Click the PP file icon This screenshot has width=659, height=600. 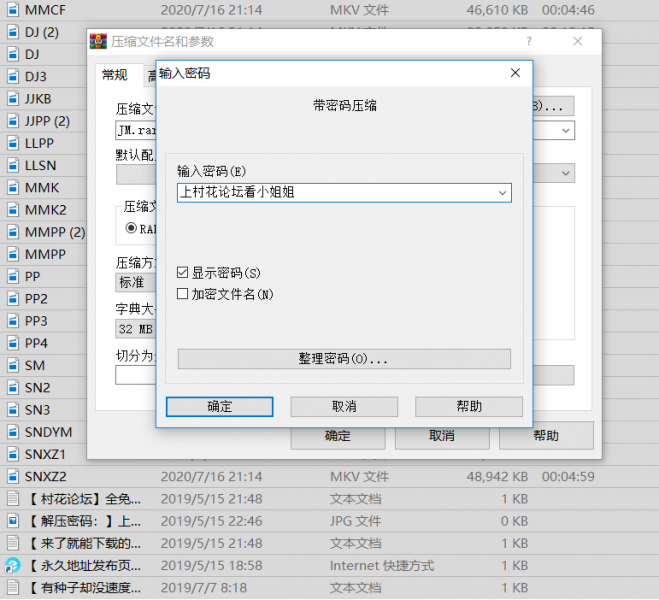click(x=13, y=276)
